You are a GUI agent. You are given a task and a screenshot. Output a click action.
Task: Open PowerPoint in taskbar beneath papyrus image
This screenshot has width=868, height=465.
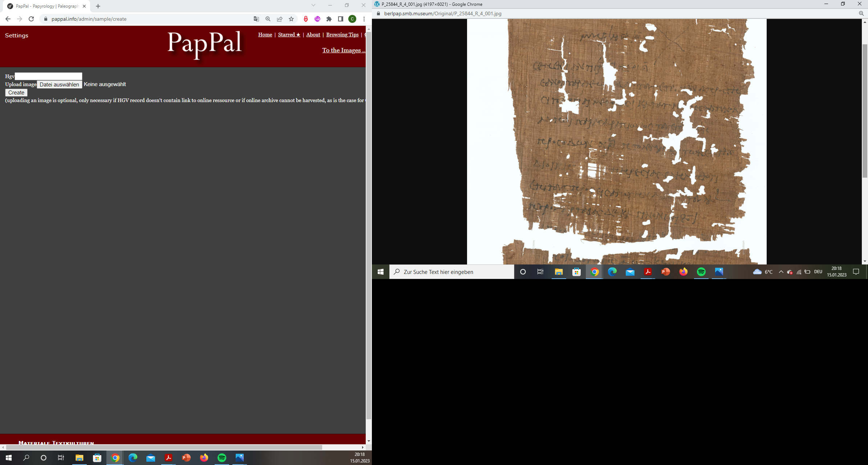tap(666, 272)
